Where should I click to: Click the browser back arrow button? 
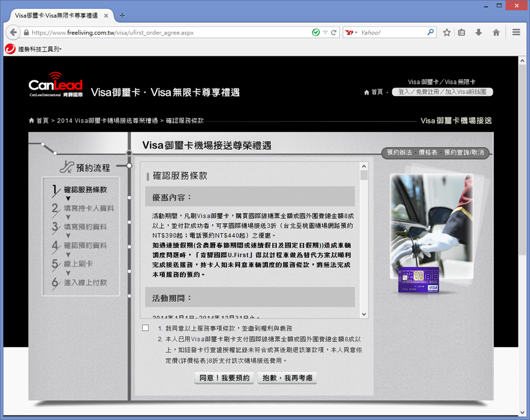(13, 32)
